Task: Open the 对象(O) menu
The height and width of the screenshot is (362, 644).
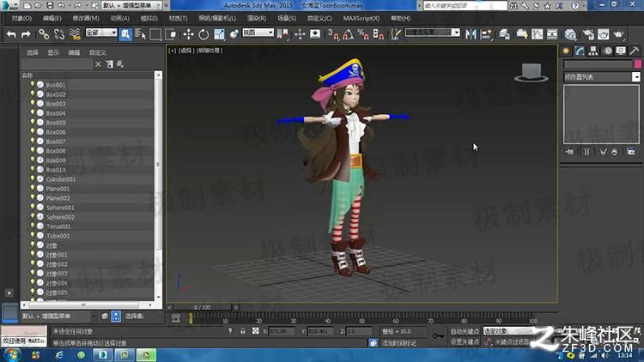Action: click(21, 18)
